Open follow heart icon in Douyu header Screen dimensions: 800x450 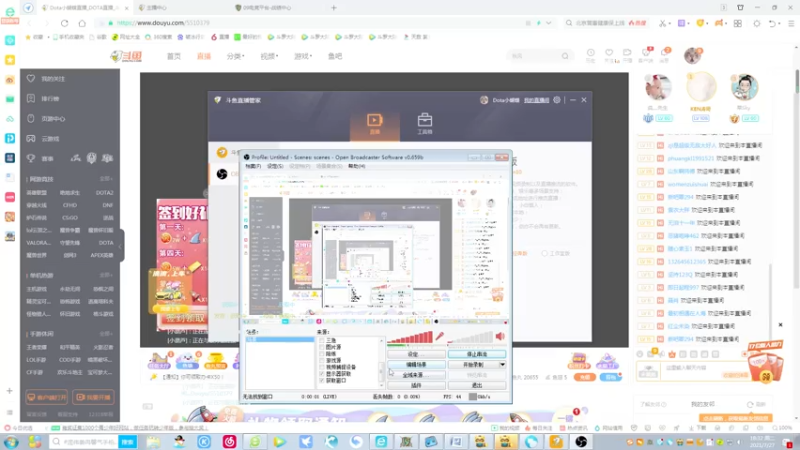609,53
